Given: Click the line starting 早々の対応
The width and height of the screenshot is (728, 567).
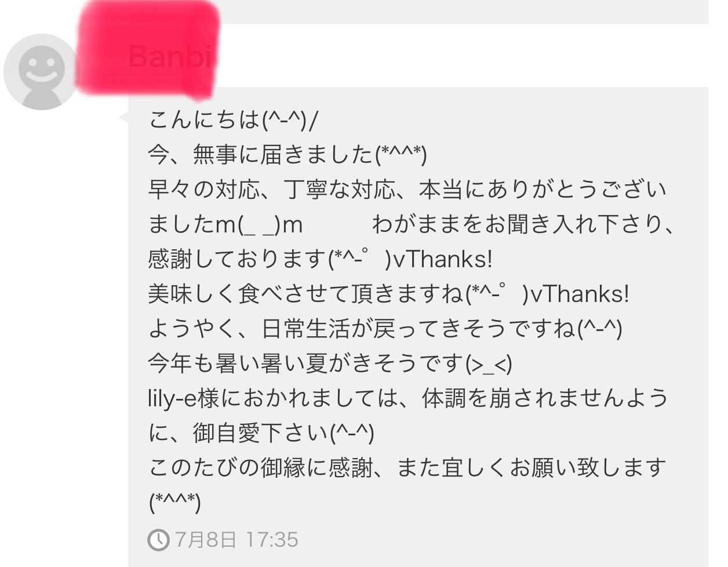Looking at the screenshot, I should pyautogui.click(x=407, y=190).
